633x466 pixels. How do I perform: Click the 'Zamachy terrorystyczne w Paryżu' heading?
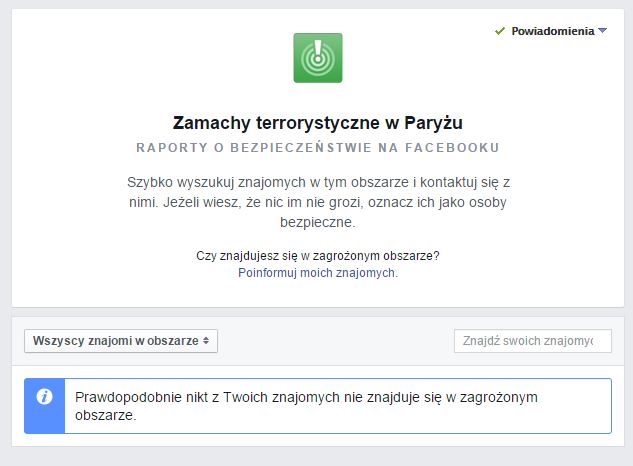click(x=317, y=123)
